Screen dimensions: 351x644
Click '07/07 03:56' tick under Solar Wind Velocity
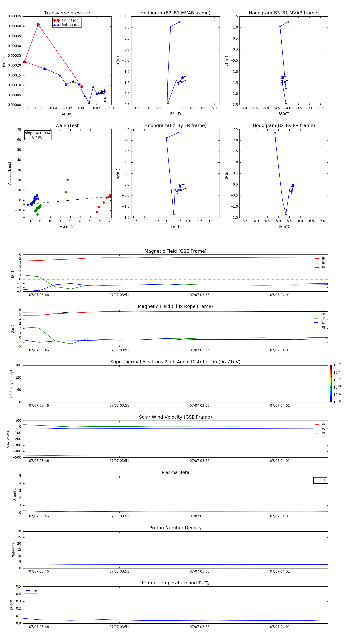click(199, 461)
